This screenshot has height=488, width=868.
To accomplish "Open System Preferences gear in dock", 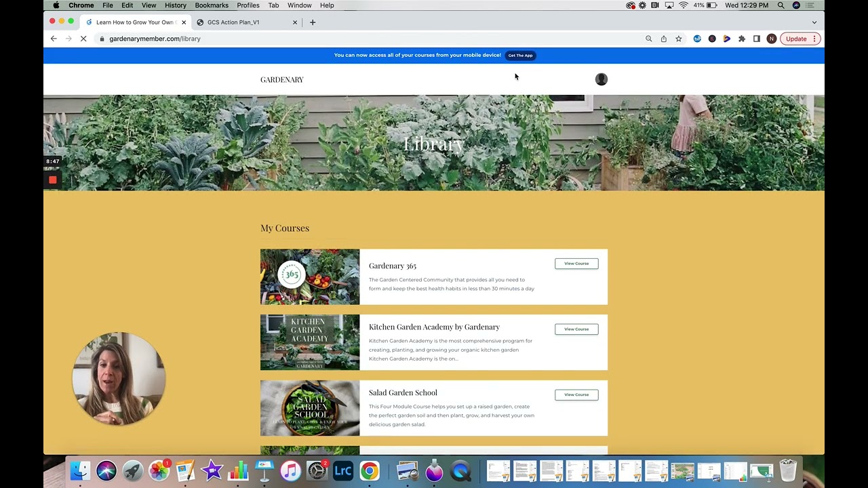I will pyautogui.click(x=317, y=470).
